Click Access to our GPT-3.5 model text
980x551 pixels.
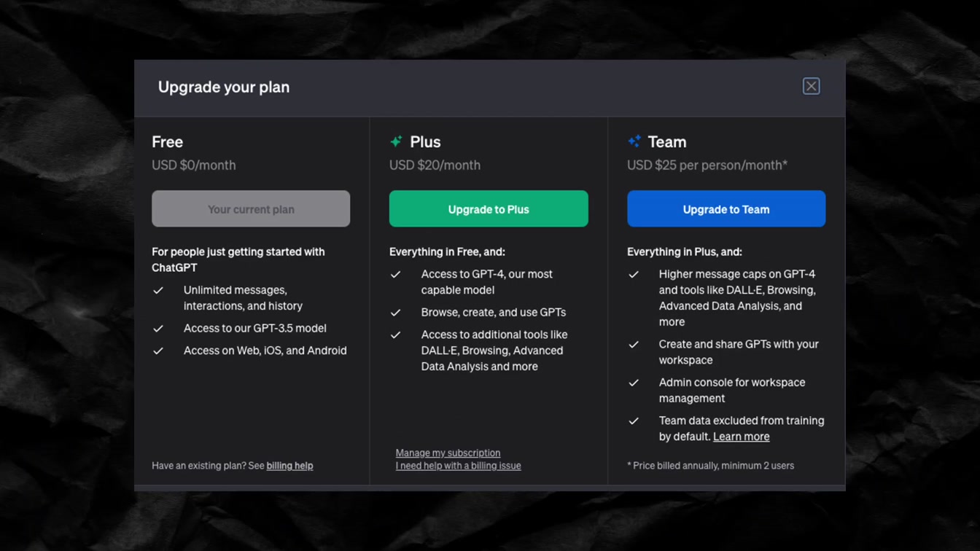pos(255,329)
